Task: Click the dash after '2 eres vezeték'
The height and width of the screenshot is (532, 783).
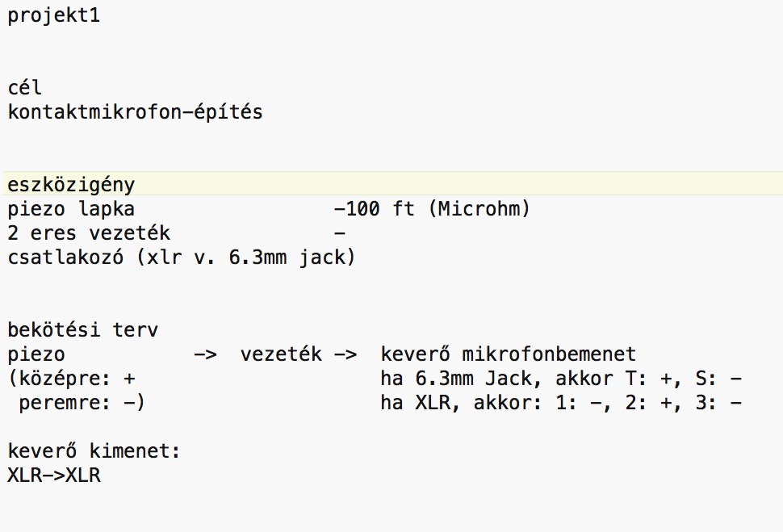Action: coord(340,232)
